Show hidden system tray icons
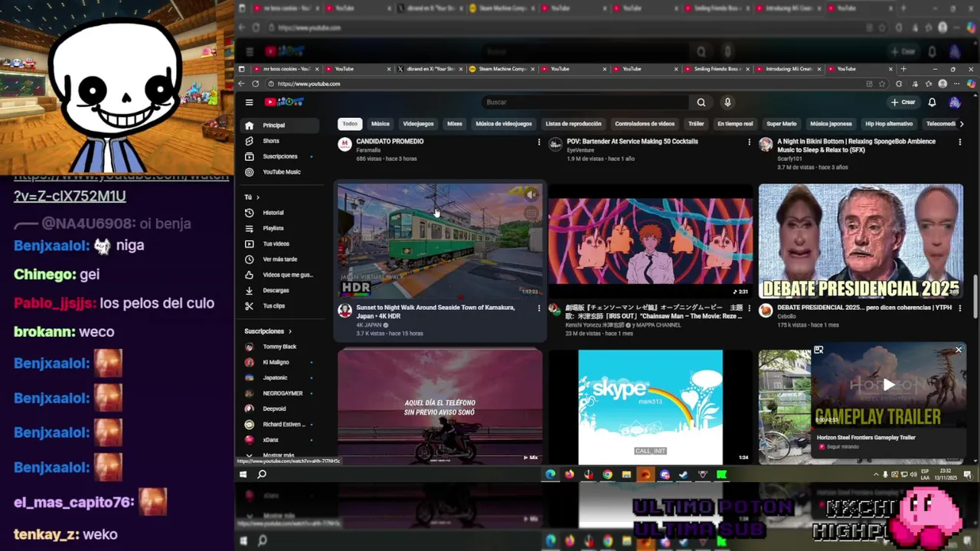 (x=876, y=474)
